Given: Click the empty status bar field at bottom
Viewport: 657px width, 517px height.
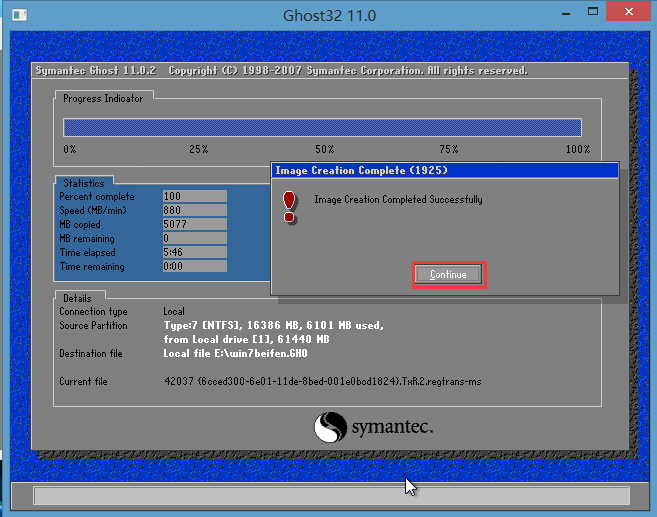Looking at the screenshot, I should pyautogui.click(x=331, y=496).
